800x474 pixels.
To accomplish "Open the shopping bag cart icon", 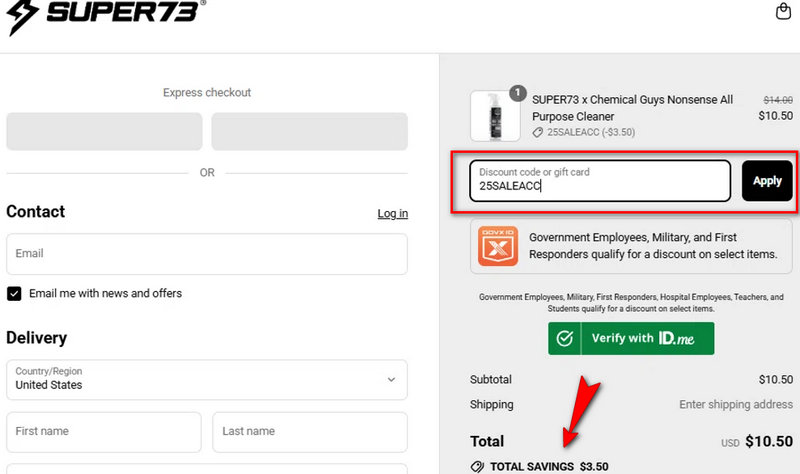I will 783,12.
